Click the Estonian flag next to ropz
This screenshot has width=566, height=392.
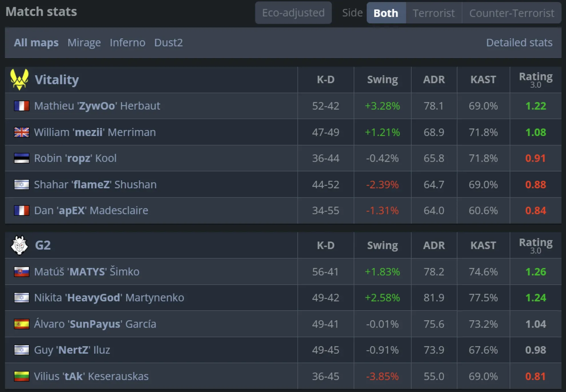[x=22, y=158]
